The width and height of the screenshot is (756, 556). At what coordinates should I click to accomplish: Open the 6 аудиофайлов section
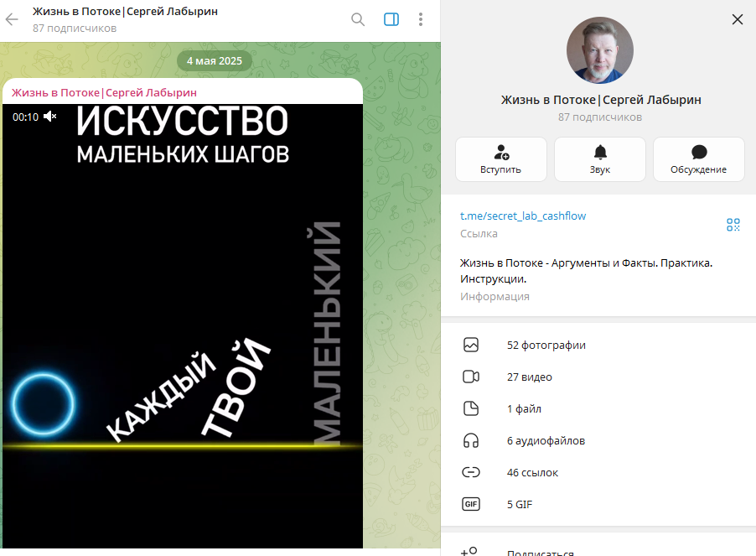[598, 441]
